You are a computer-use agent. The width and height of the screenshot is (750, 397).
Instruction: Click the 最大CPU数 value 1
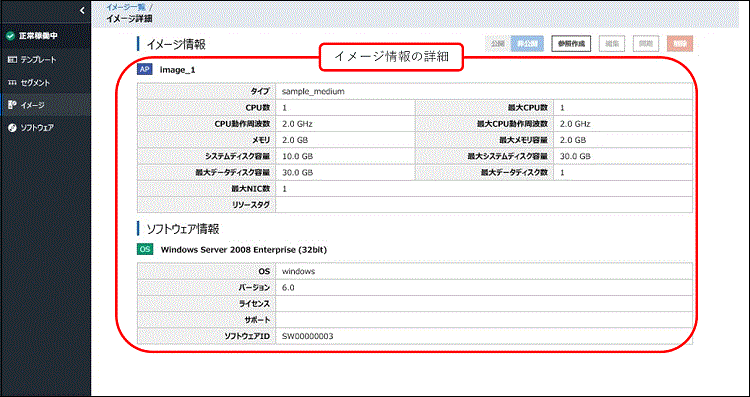tap(562, 108)
